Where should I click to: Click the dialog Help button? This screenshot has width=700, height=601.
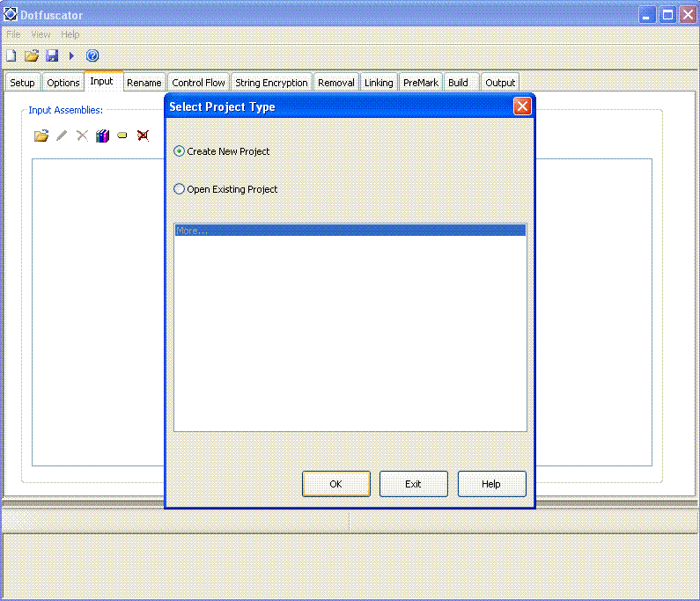coord(491,484)
